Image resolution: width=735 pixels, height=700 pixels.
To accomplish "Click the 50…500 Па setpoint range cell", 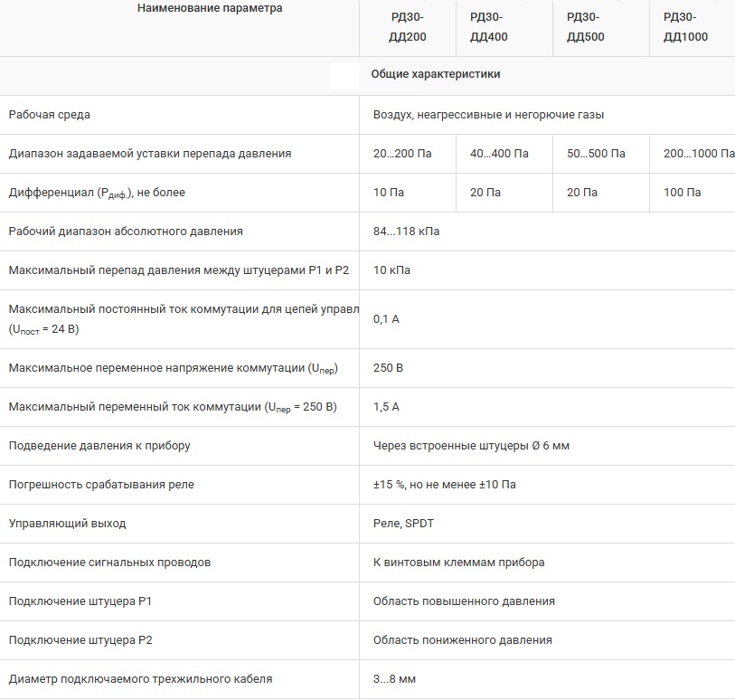I will 596,154.
